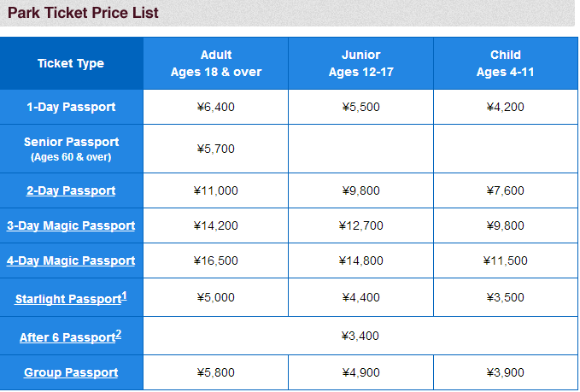Image resolution: width=580 pixels, height=392 pixels.
Task: Click the Junior Ages 12-17 header
Action: click(360, 63)
